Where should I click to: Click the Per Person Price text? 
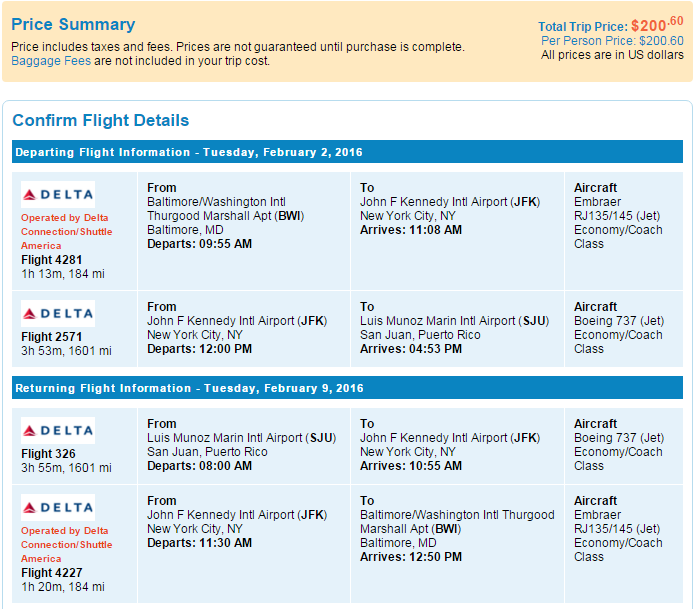click(x=612, y=41)
